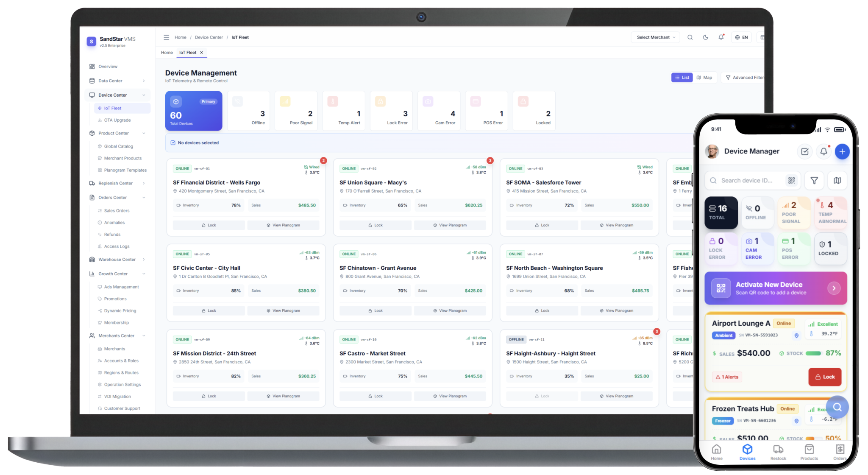The image size is (868, 475).
Task: Tap the 16 Total tile on phone
Action: (721, 213)
